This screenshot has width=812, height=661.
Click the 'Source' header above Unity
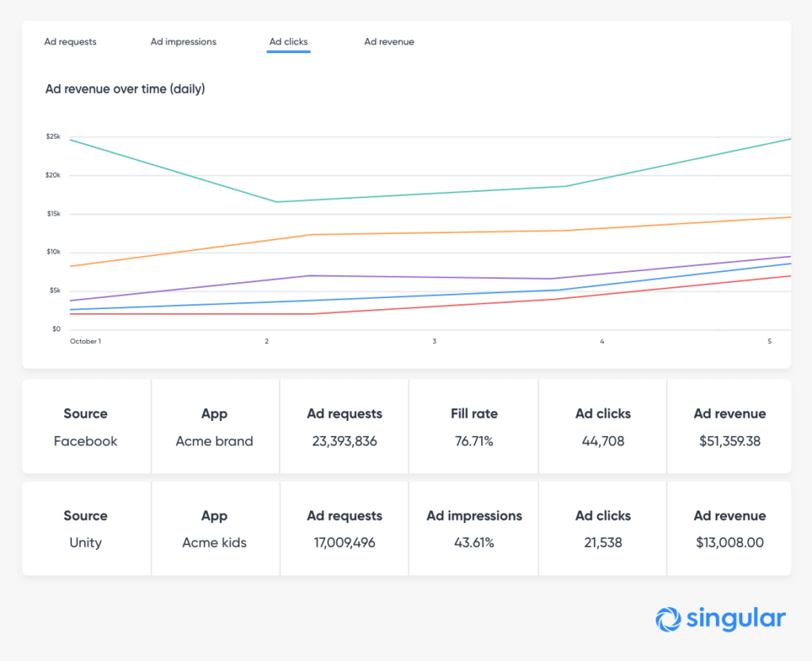click(x=86, y=515)
